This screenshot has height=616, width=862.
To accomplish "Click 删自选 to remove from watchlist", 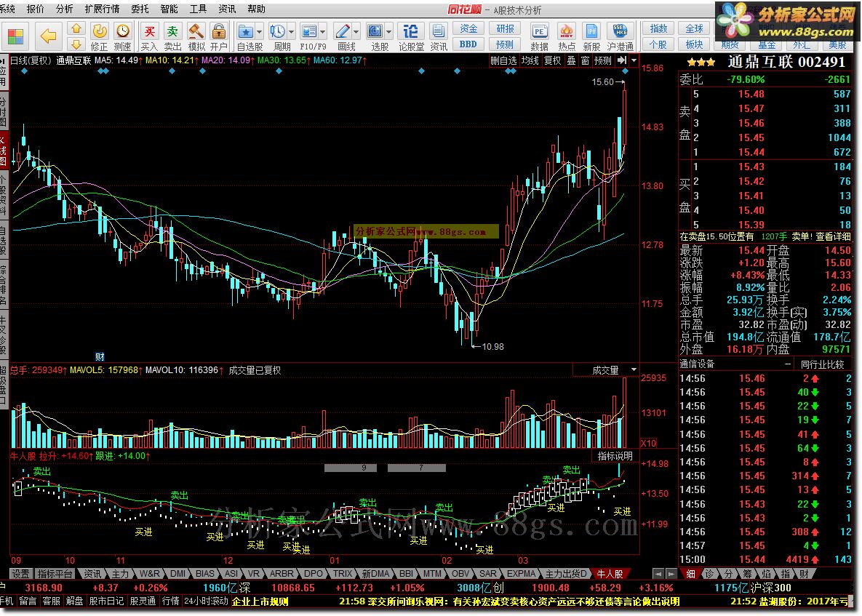I will [503, 60].
